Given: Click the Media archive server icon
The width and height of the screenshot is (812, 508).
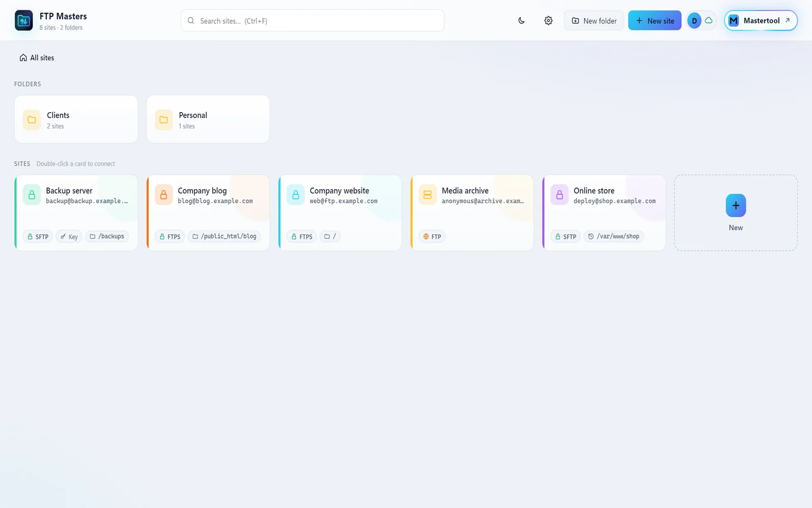Looking at the screenshot, I should [427, 195].
